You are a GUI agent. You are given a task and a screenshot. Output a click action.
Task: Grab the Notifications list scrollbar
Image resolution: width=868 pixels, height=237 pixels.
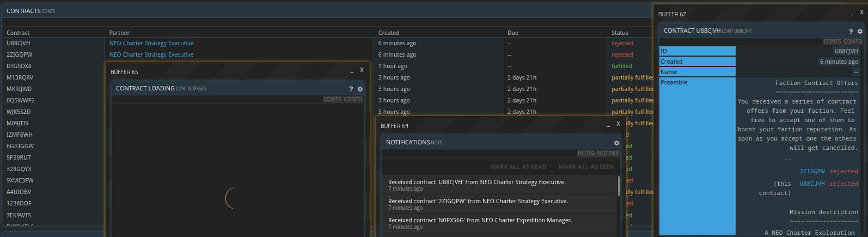point(619,186)
